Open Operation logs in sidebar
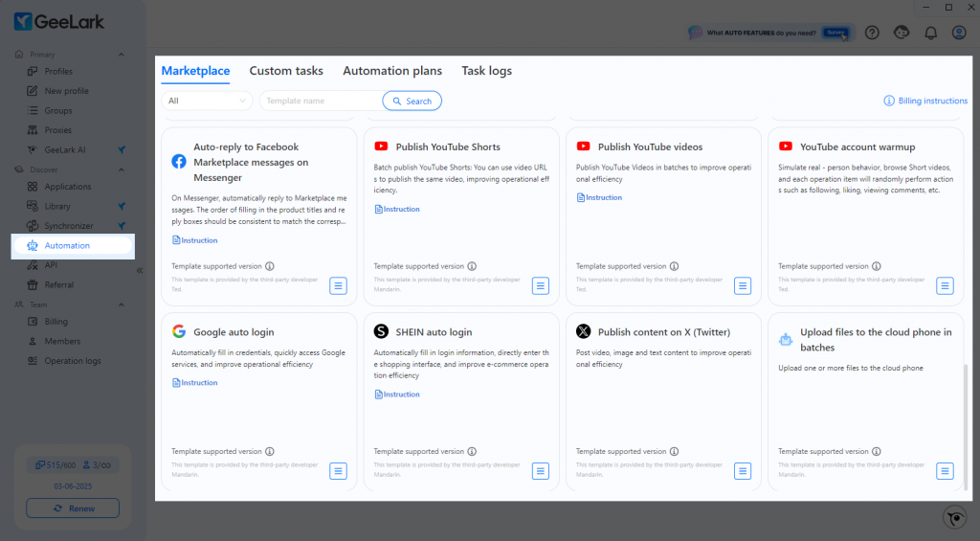The height and width of the screenshot is (541, 980). (73, 361)
